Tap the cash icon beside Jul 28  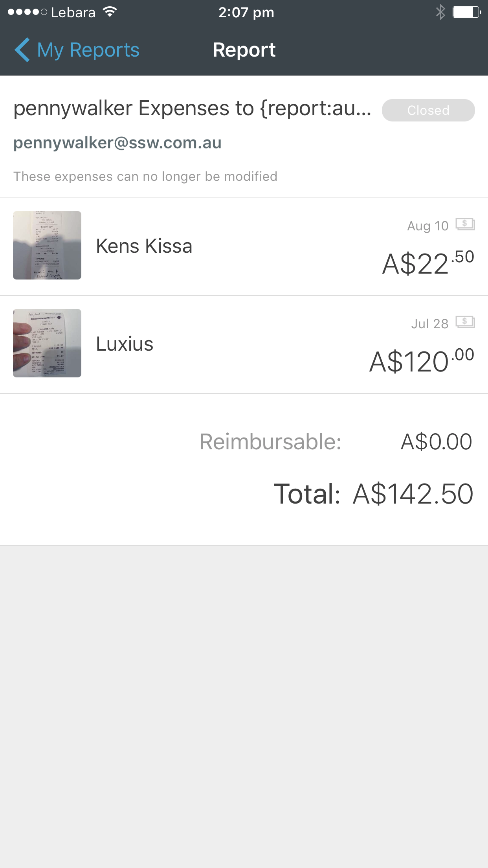(465, 322)
